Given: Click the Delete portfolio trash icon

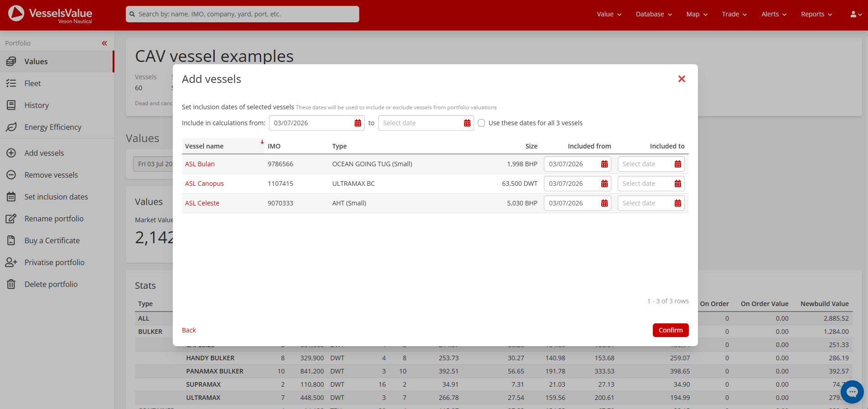Looking at the screenshot, I should point(11,284).
